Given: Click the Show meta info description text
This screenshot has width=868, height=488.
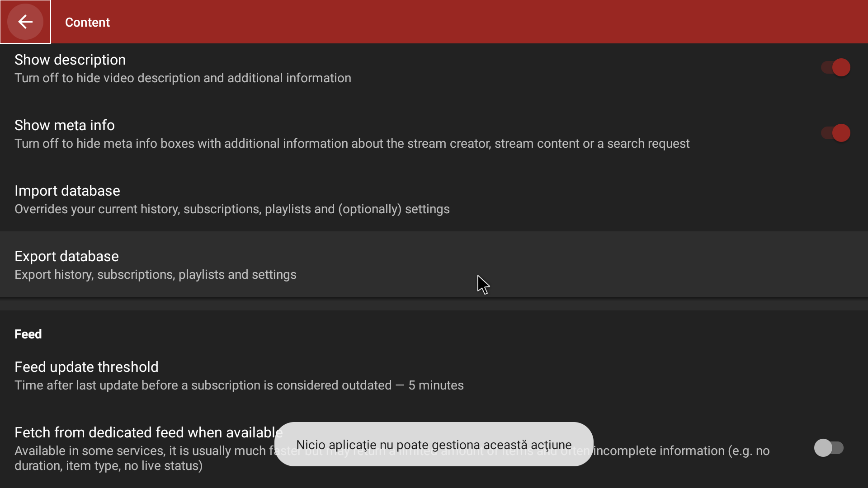Looking at the screenshot, I should tap(352, 143).
